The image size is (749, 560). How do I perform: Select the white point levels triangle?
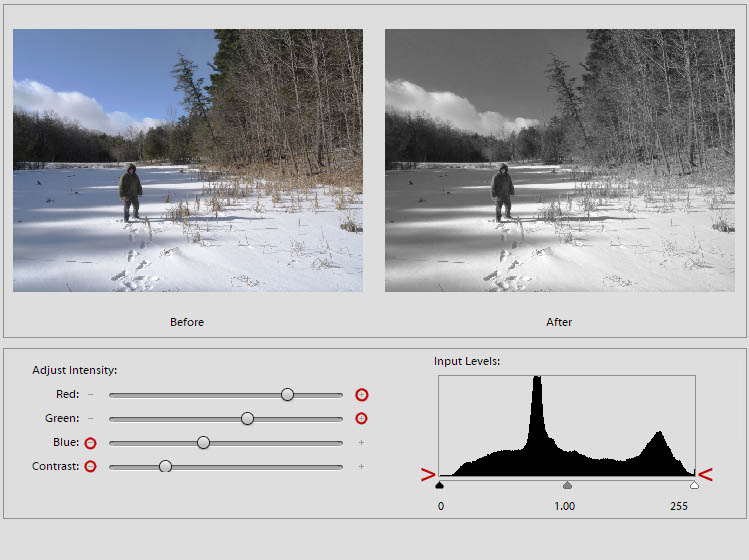point(694,485)
